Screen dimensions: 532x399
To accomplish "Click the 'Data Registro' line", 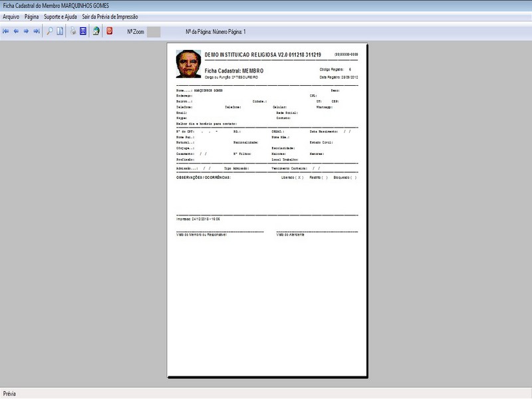I will coord(338,77).
